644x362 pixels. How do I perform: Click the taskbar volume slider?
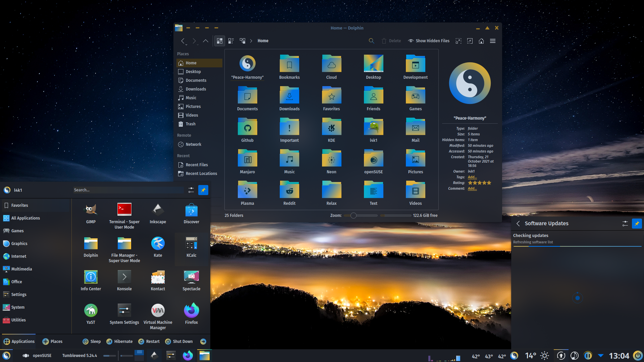110,356
